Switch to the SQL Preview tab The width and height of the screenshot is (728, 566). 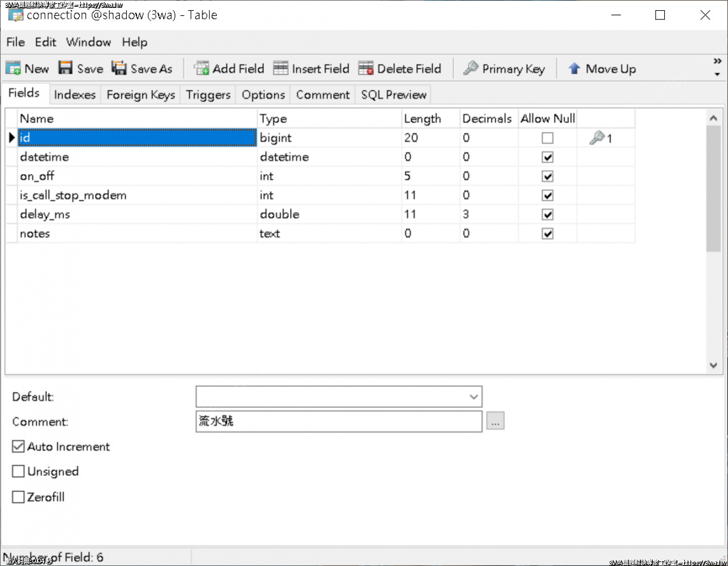pyautogui.click(x=393, y=95)
